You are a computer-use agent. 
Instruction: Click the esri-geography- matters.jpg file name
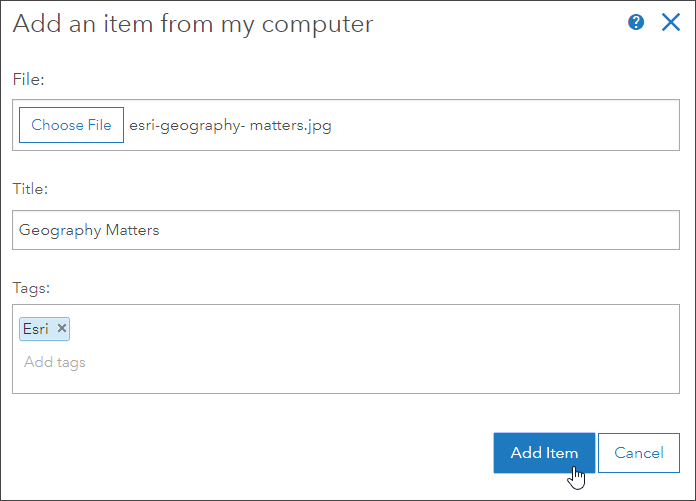[x=230, y=126]
